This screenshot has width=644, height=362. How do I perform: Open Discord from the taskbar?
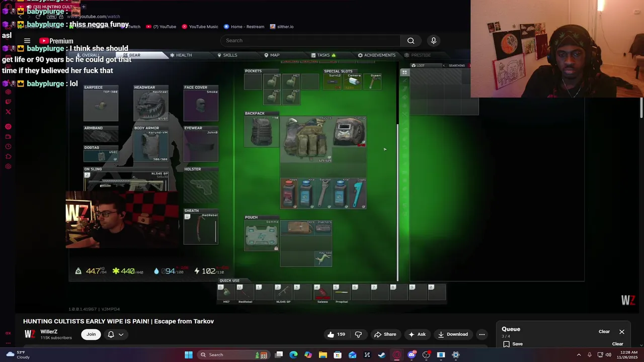(412, 355)
